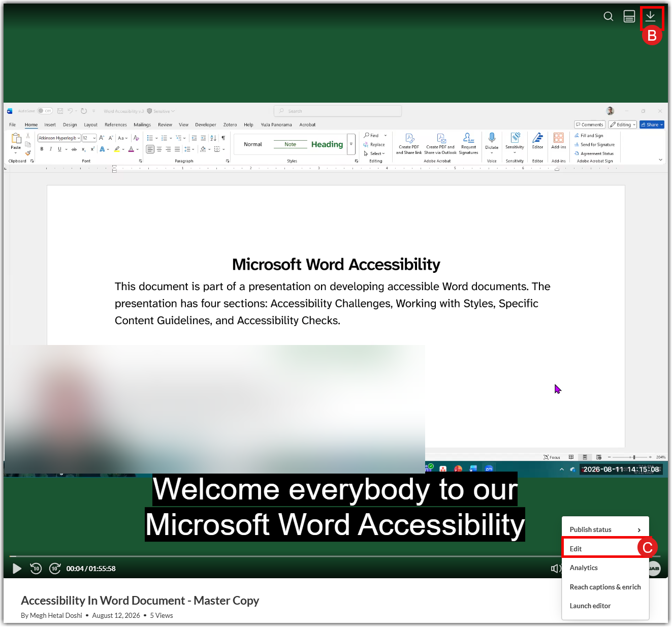Click the Numbering list icon
The height and width of the screenshot is (627, 672).
point(164,138)
